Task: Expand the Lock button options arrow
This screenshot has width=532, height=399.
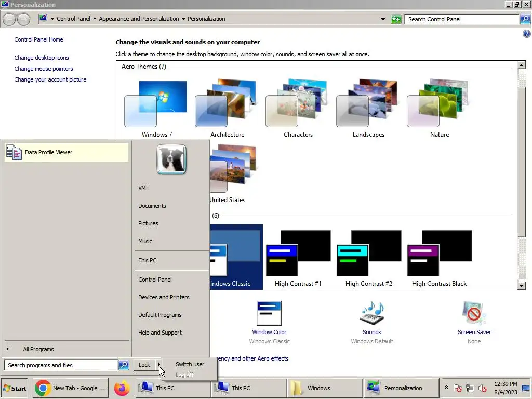Action: 158,365
